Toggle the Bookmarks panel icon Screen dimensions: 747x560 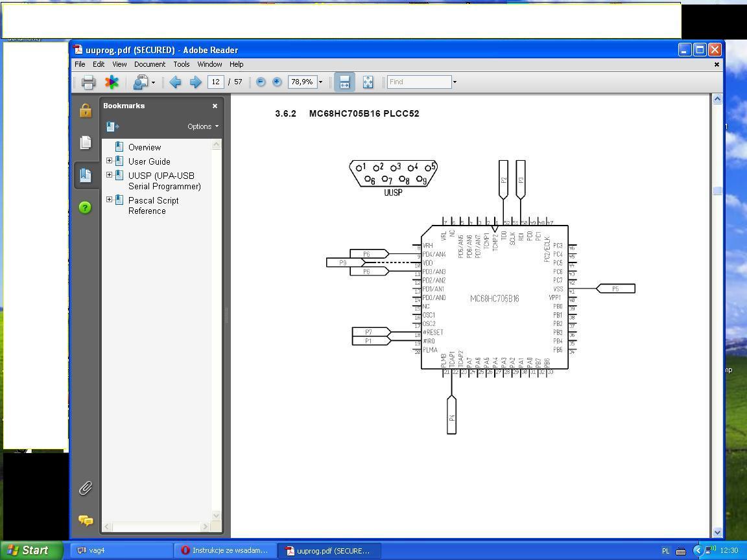pos(86,175)
